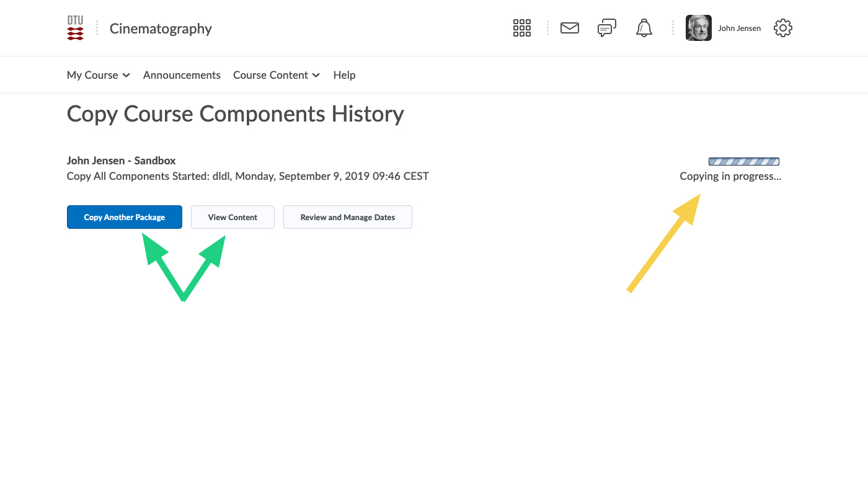The image size is (868, 488).
Task: Go to the Announcements page
Action: click(182, 75)
